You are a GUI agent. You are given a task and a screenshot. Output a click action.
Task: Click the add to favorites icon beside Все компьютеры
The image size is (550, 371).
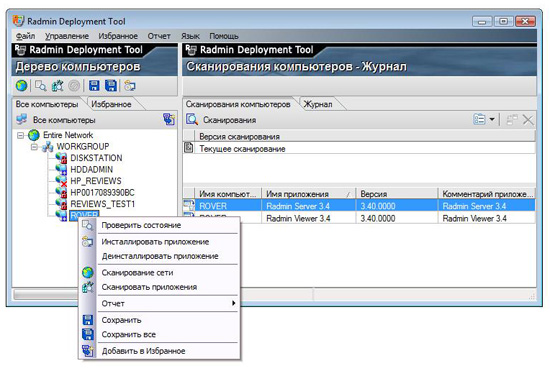click(x=169, y=119)
